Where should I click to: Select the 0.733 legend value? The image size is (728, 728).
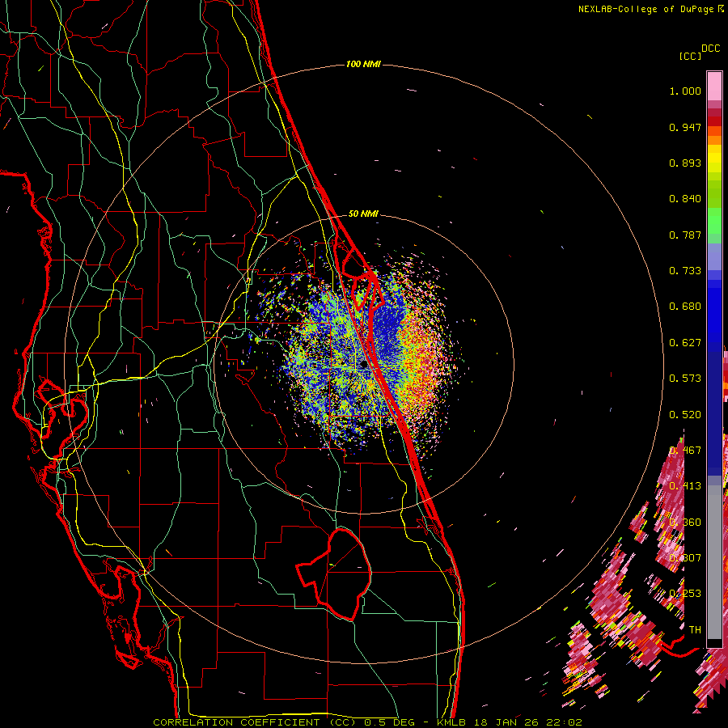pos(685,271)
